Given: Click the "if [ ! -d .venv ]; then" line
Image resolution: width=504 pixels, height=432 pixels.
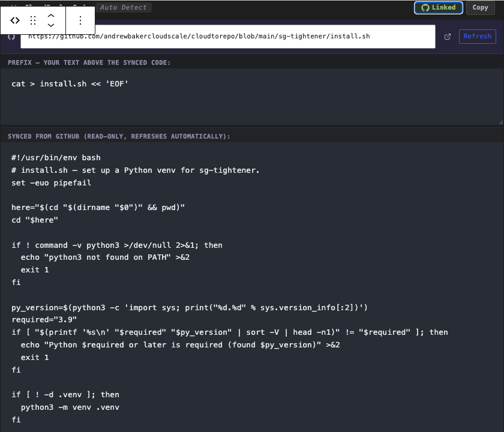Looking at the screenshot, I should coord(65,395).
